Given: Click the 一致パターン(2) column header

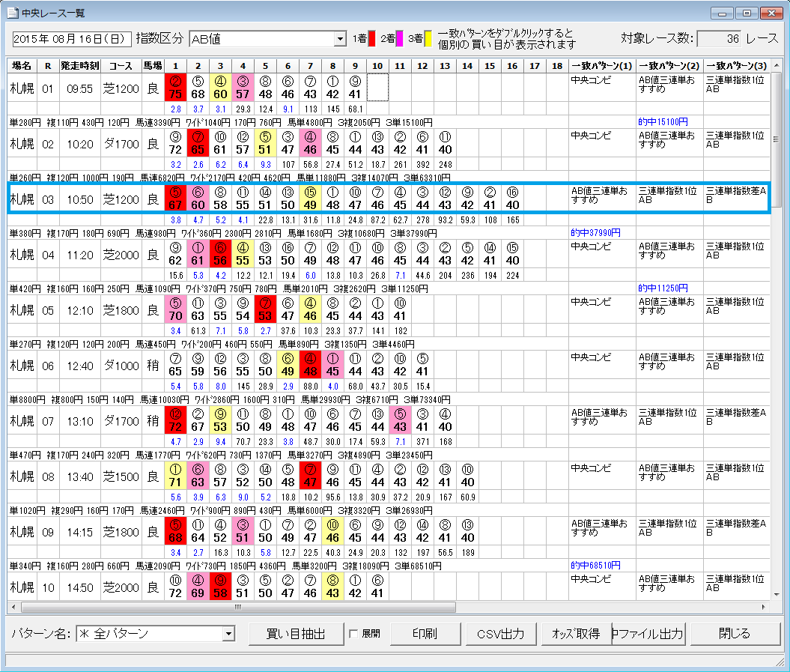Looking at the screenshot, I should click(669, 65).
